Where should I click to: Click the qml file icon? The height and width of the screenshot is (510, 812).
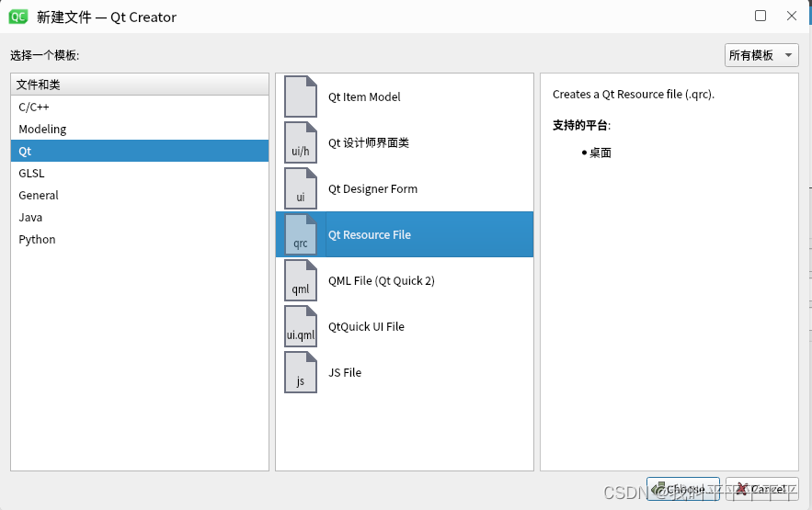click(x=301, y=280)
